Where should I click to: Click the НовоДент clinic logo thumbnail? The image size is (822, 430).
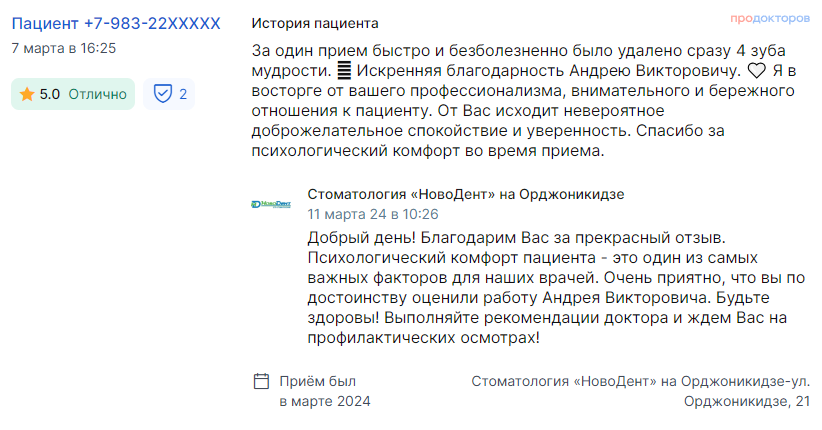(271, 204)
